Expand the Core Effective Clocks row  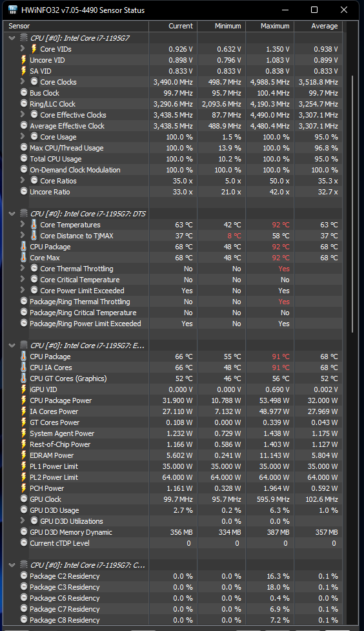point(23,115)
